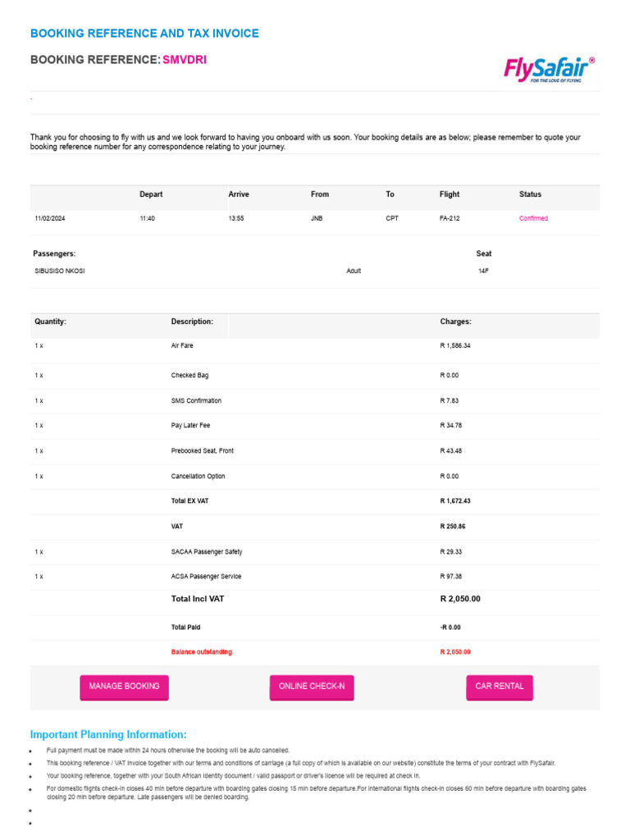Image resolution: width=630 pixels, height=840 pixels.
Task: Select flight number FA-212
Action: click(450, 219)
